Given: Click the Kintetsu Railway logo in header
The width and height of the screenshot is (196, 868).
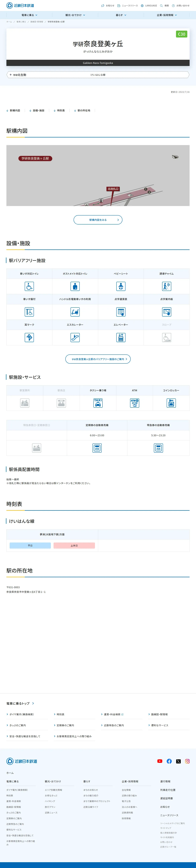Looking at the screenshot, I should coord(20,5).
